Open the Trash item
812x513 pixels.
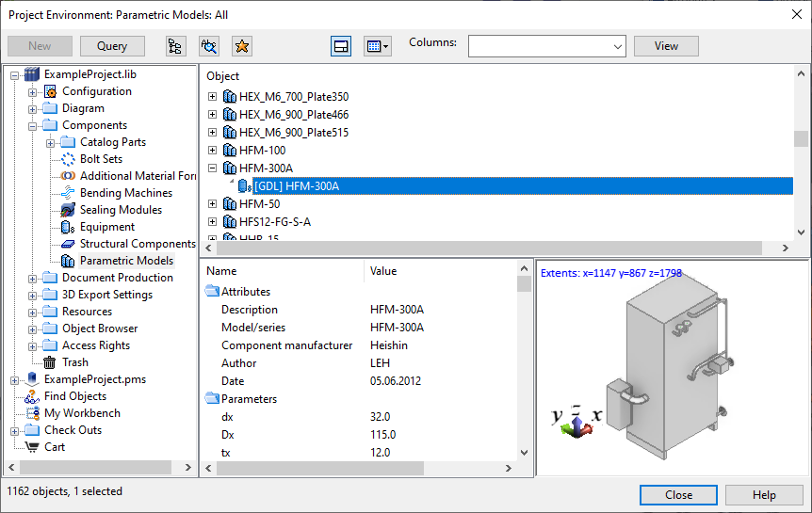click(74, 362)
